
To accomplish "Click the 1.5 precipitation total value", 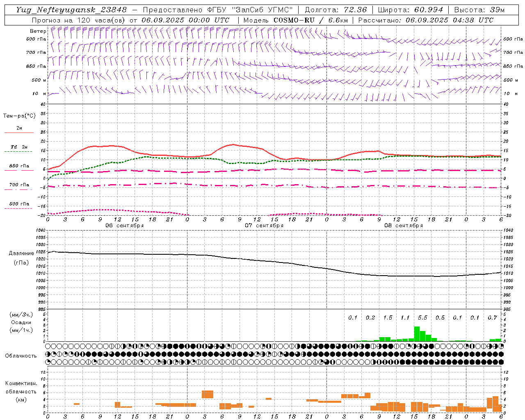I will click(388, 318).
